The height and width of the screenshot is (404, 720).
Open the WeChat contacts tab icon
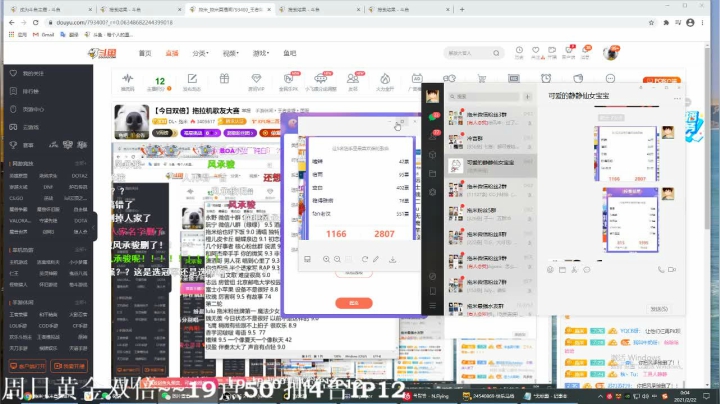click(432, 136)
